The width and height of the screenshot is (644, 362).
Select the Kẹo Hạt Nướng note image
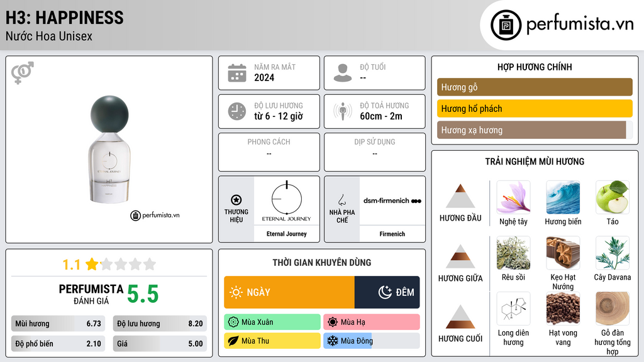pyautogui.click(x=563, y=253)
